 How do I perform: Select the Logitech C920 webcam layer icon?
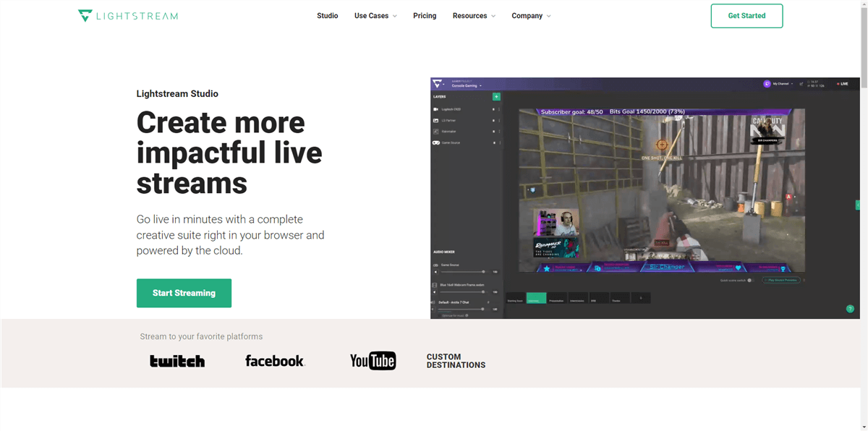pyautogui.click(x=435, y=109)
